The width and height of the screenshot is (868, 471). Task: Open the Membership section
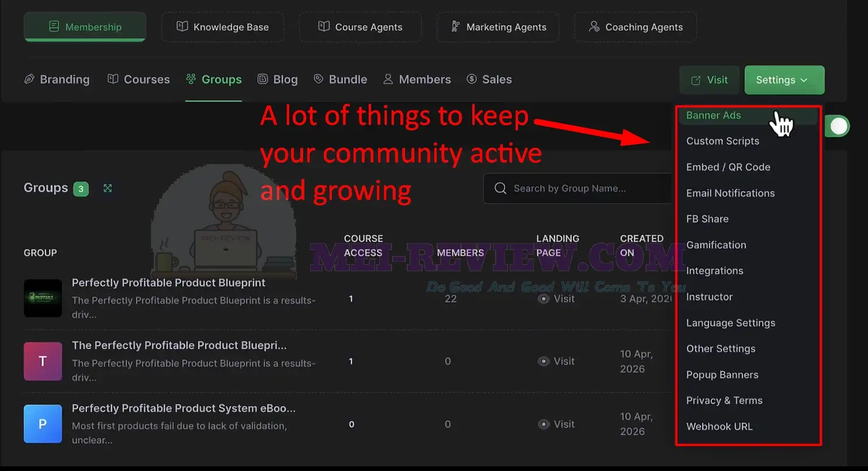(85, 27)
